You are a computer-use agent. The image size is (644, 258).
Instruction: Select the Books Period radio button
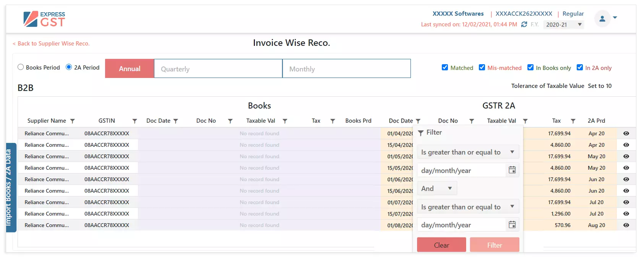[x=21, y=67]
